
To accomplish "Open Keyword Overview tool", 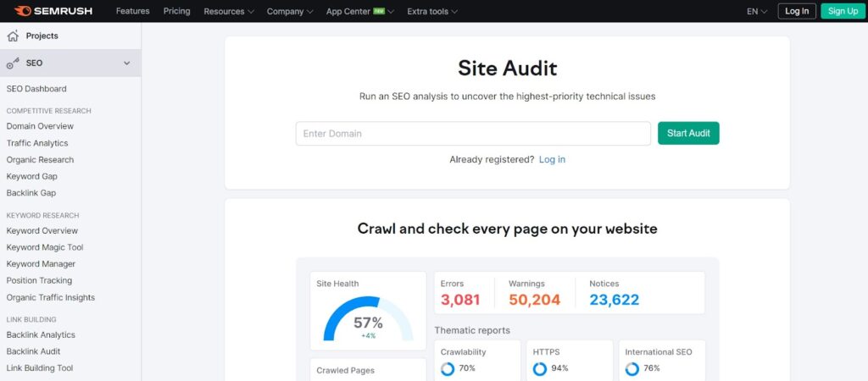I will click(42, 230).
